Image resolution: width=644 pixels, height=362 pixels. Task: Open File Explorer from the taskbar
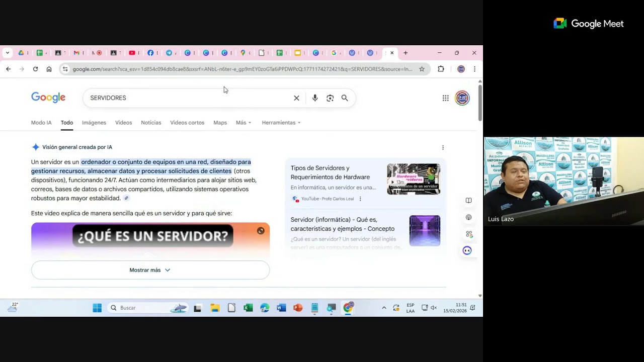coord(215,308)
